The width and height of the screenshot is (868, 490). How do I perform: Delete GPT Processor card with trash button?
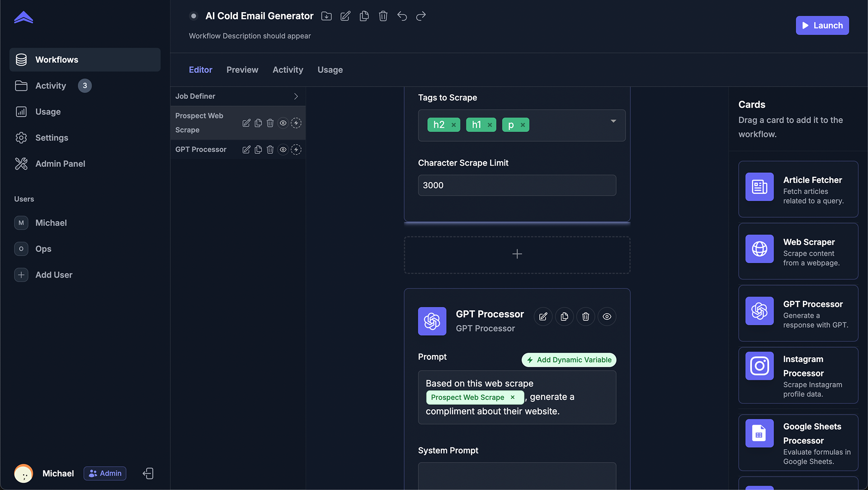pyautogui.click(x=585, y=317)
